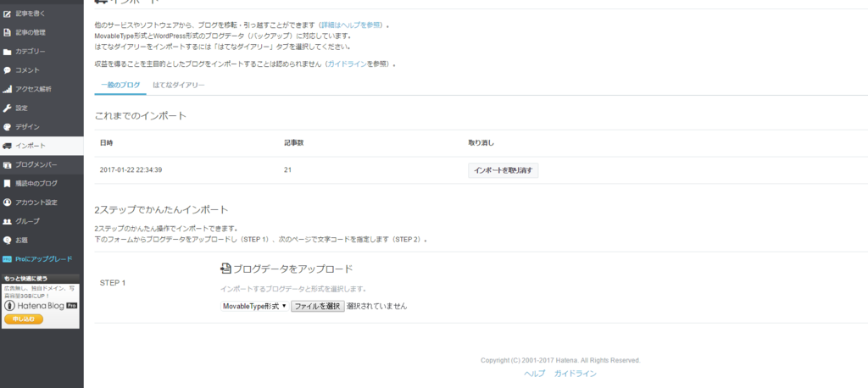Open コメント in the sidebar

tap(42, 70)
